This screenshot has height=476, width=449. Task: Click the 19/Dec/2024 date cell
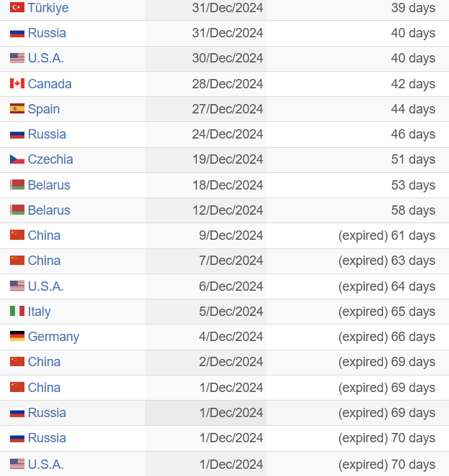point(228,159)
